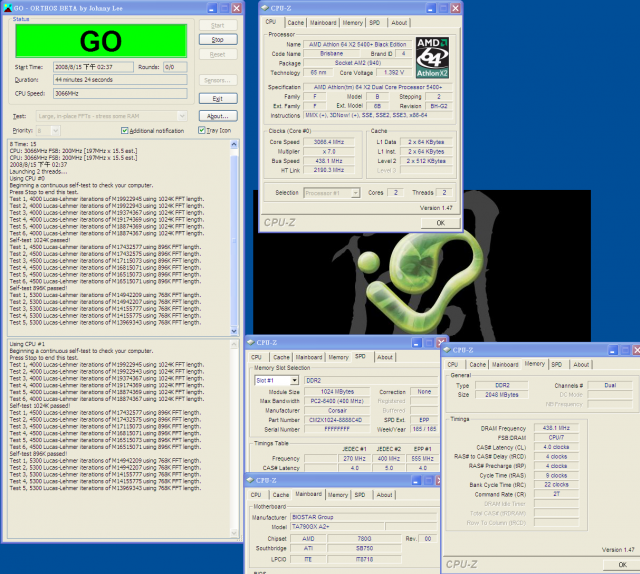640x574 pixels.
Task: Click the Stop button in ORTHOS
Action: (218, 40)
